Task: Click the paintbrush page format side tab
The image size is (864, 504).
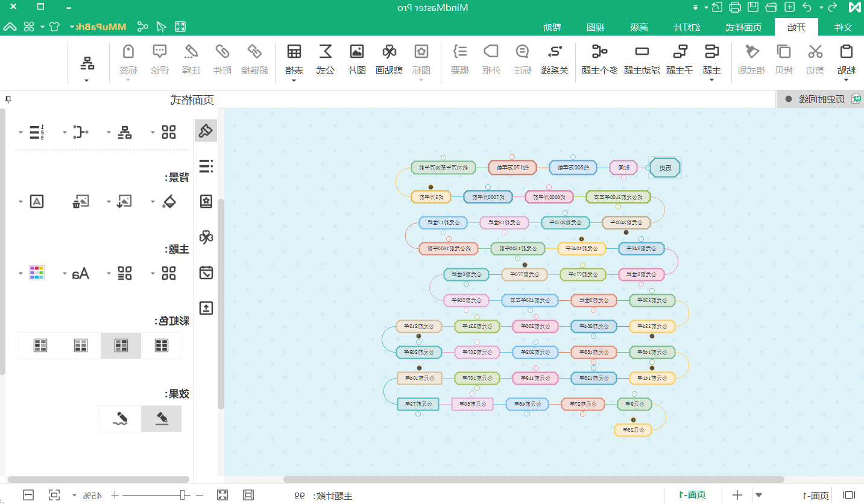Action: pos(206,130)
